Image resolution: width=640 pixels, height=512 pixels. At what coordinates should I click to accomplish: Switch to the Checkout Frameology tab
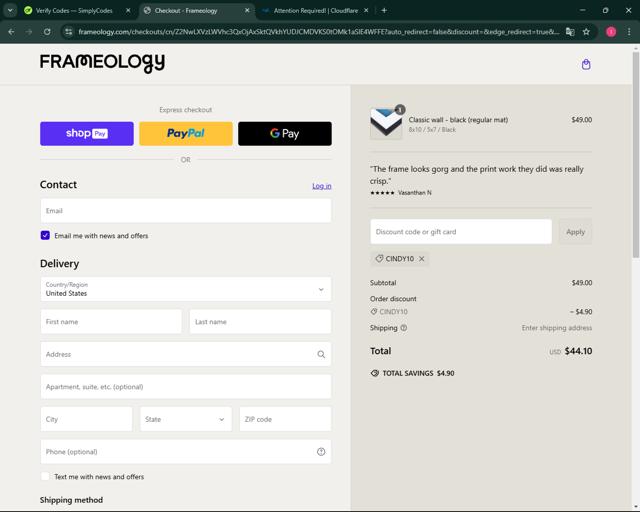point(186,11)
